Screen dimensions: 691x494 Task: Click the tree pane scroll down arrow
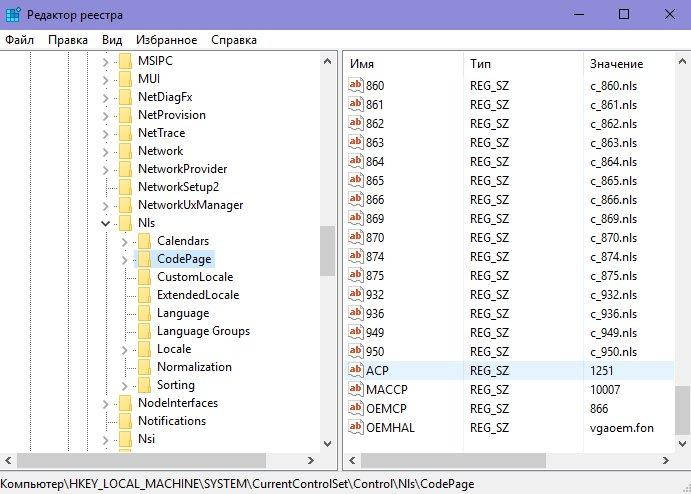pyautogui.click(x=327, y=442)
